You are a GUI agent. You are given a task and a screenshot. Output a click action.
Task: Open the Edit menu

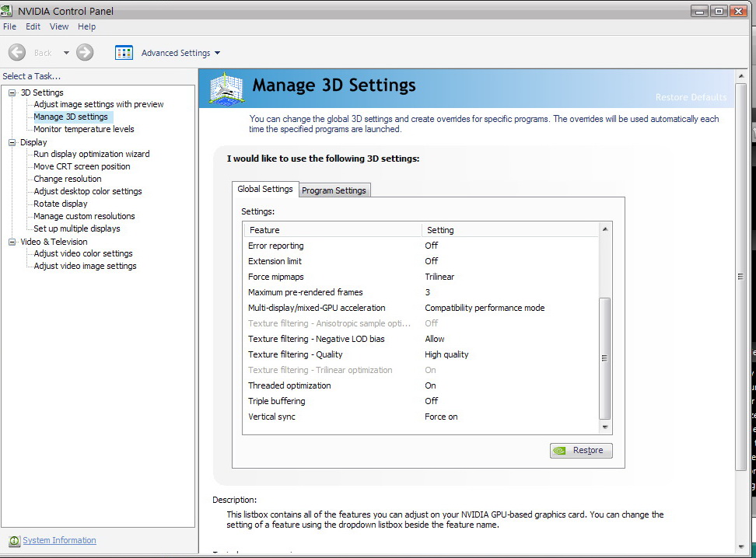pyautogui.click(x=33, y=26)
